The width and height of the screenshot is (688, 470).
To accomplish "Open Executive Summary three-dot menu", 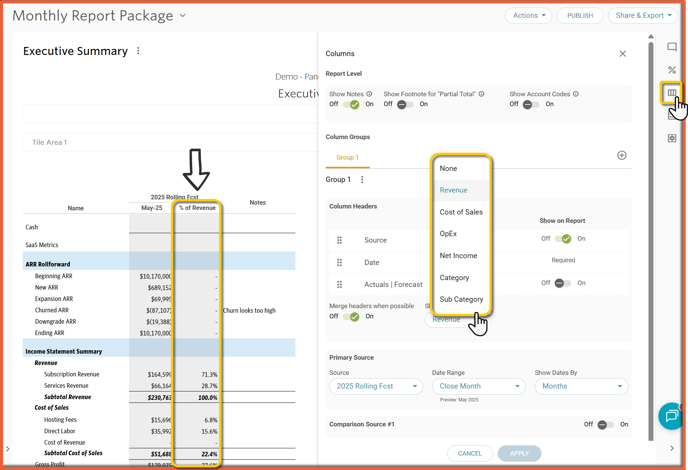I will click(139, 51).
